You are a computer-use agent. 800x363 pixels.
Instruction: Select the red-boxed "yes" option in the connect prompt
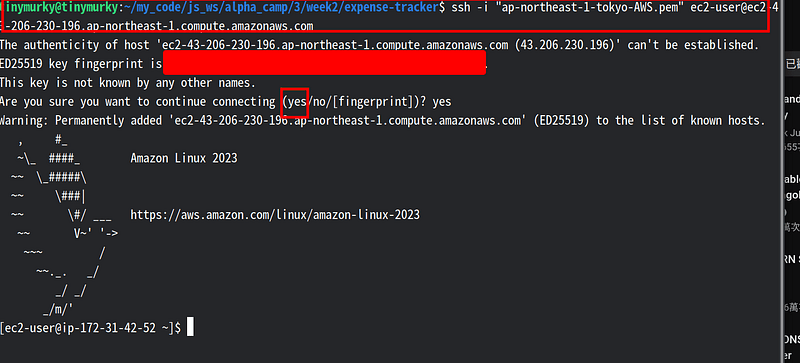pyautogui.click(x=296, y=102)
